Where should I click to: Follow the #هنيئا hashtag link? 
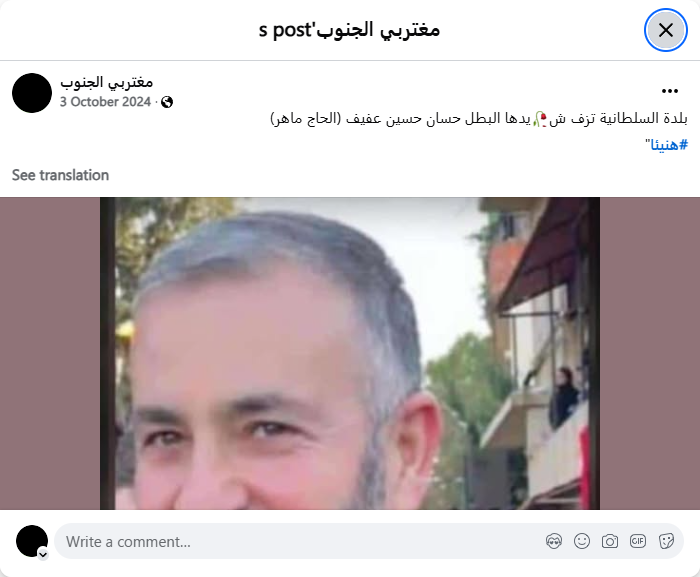[x=666, y=145]
